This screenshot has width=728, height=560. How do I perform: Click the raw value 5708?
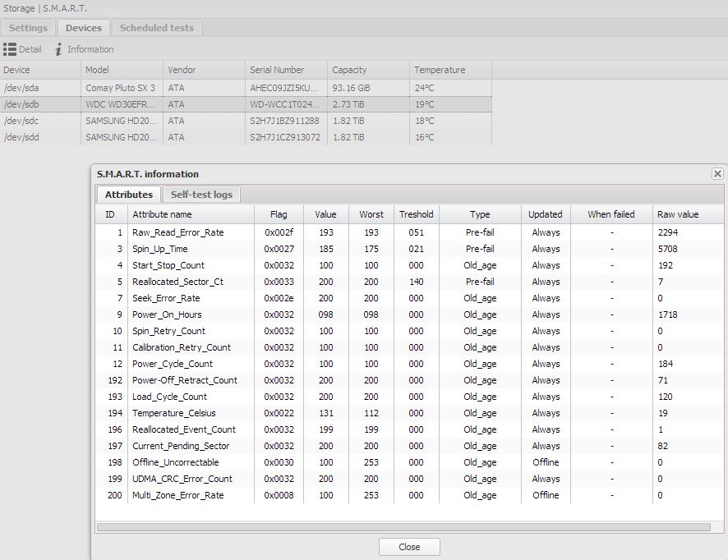coord(668,249)
